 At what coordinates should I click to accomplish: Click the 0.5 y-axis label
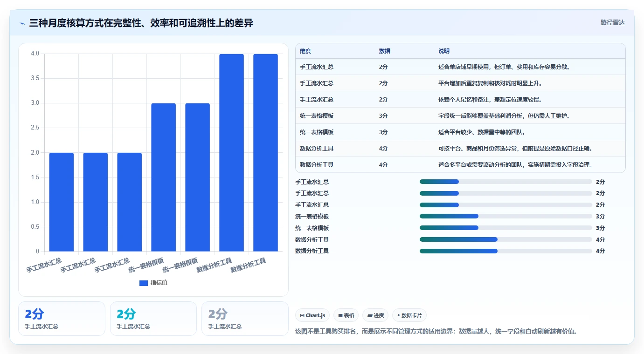tap(35, 227)
